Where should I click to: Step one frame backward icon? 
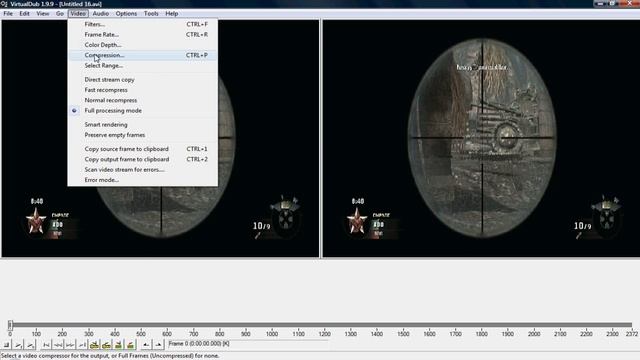58,345
